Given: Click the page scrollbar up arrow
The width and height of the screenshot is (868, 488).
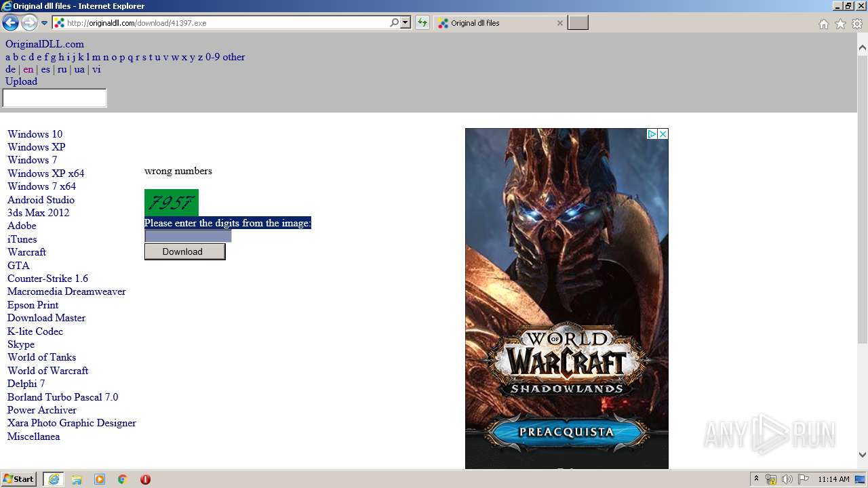Looking at the screenshot, I should point(863,48).
